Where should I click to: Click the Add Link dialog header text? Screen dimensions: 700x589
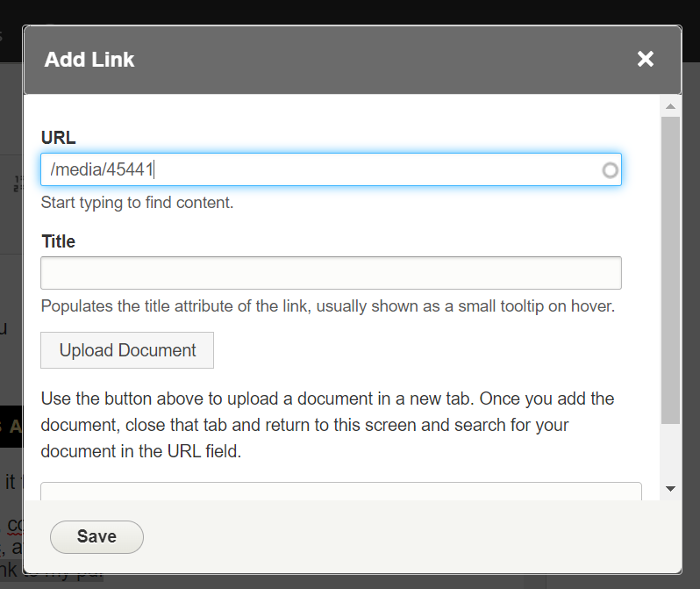click(x=89, y=60)
